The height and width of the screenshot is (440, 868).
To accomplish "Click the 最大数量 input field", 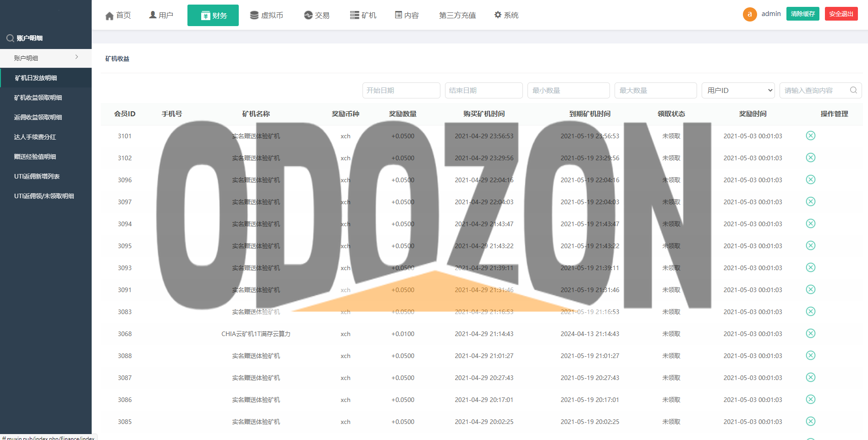I will click(655, 90).
